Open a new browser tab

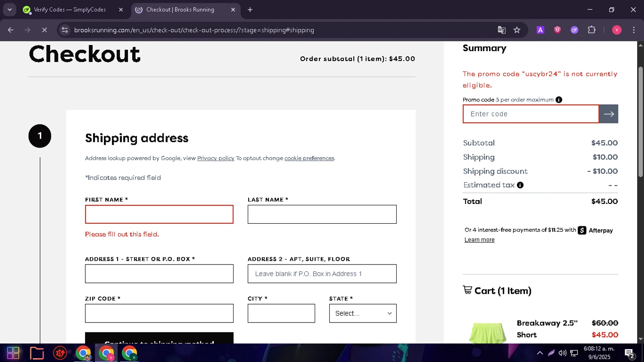coord(250,9)
